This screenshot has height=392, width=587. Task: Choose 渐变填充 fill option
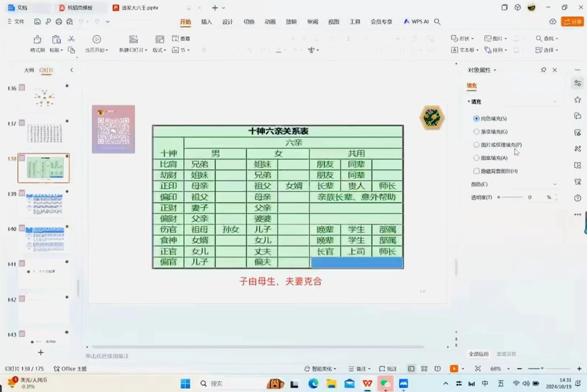pos(476,131)
